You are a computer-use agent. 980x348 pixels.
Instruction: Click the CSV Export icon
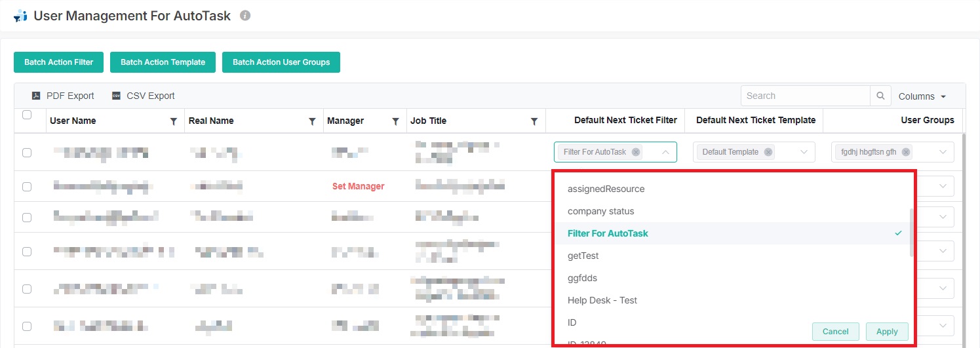(x=116, y=96)
